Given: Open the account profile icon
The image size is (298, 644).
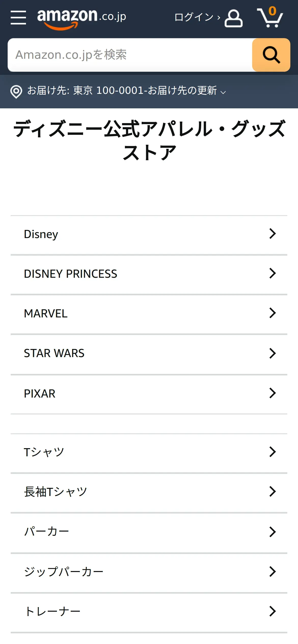Looking at the screenshot, I should [x=234, y=18].
